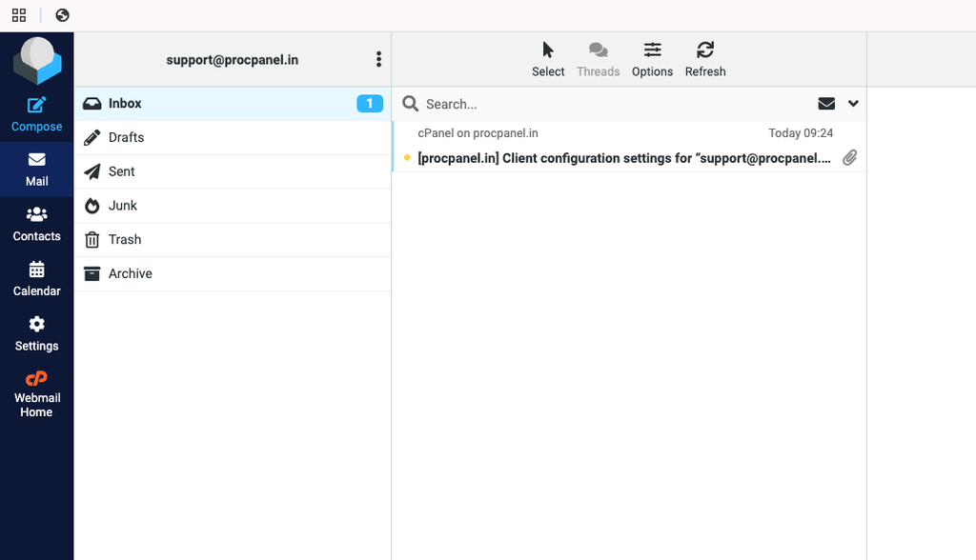Open list Options in toolbar
The image size is (976, 560).
[652, 59]
